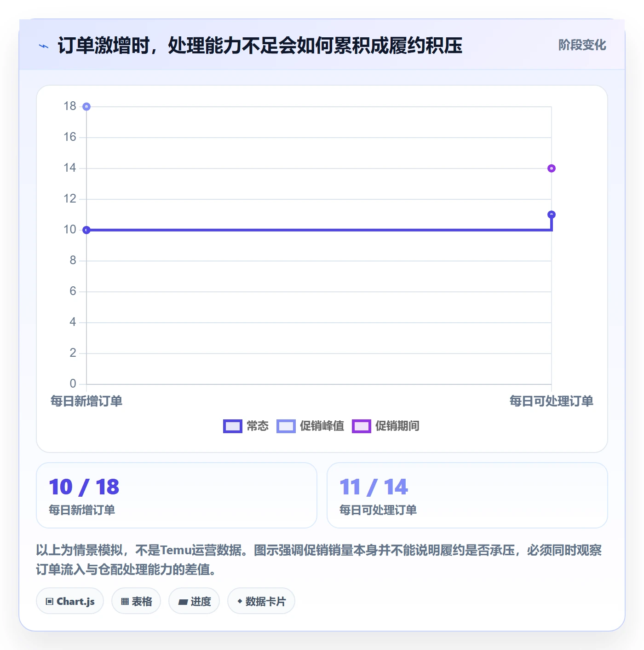Click the y-axis tick label 12
The image size is (644, 650).
tap(70, 198)
